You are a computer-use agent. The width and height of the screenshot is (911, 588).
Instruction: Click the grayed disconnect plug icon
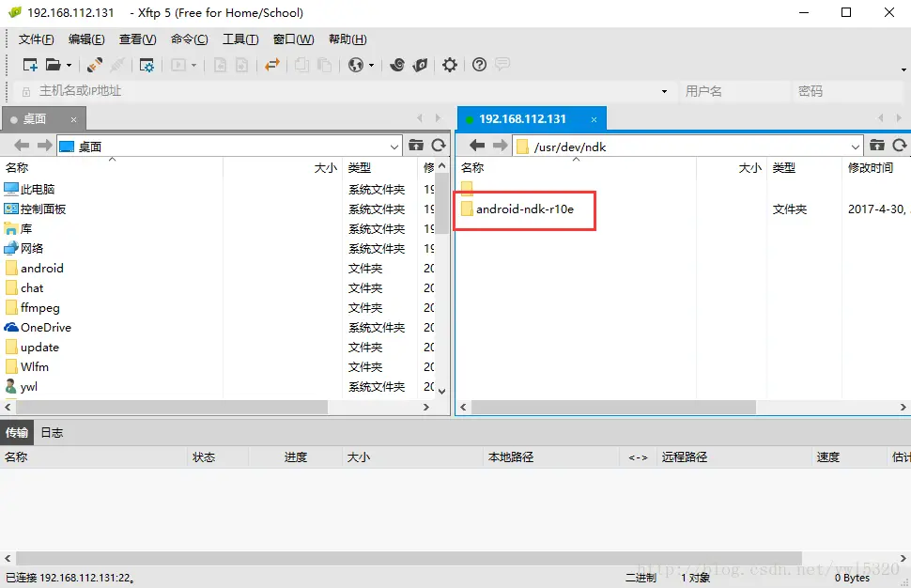click(117, 65)
